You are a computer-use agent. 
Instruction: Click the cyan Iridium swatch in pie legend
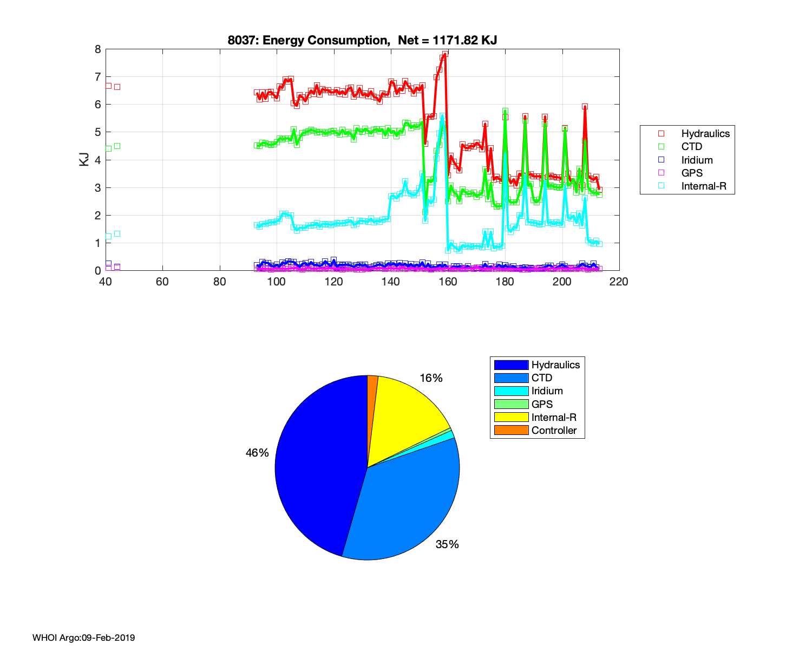click(x=510, y=391)
